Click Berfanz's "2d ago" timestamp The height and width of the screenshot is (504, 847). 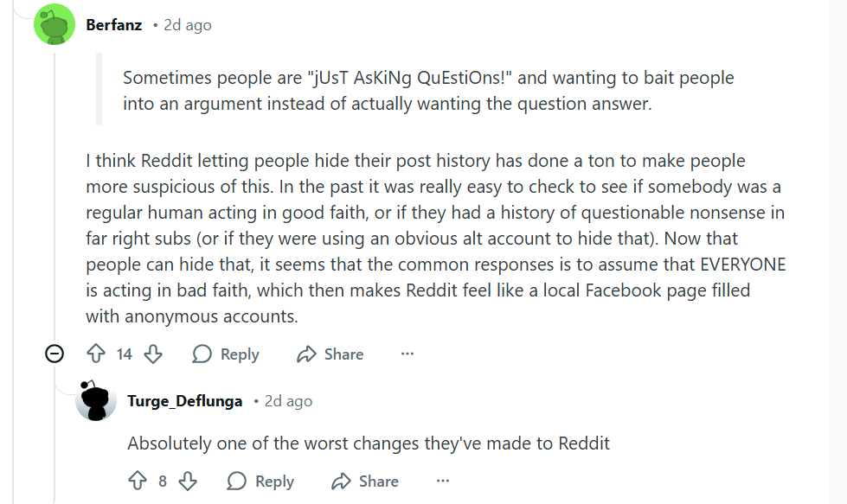point(187,25)
